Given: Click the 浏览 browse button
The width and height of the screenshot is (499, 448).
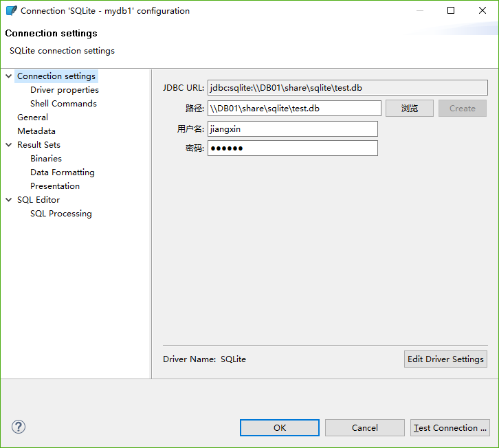Looking at the screenshot, I should tap(410, 108).
